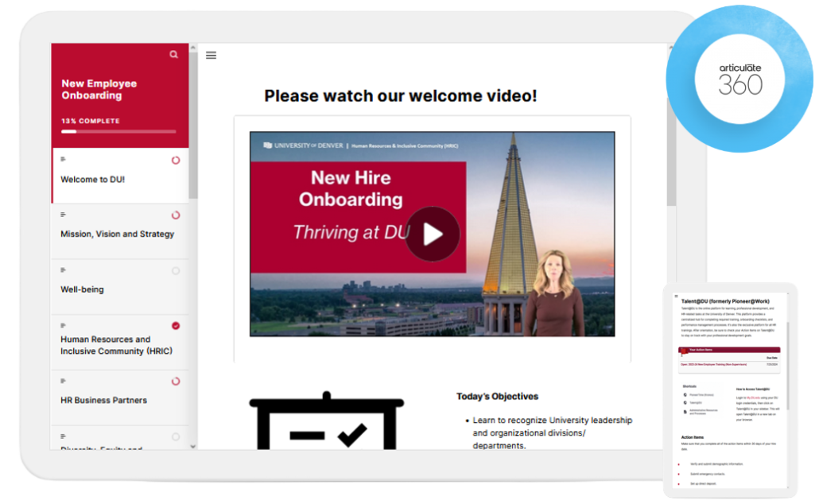
Task: Play the New Hire Onboarding video
Action: [432, 234]
